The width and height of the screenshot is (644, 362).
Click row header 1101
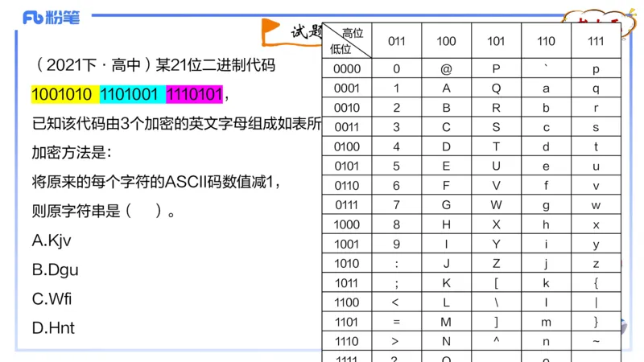[347, 322]
